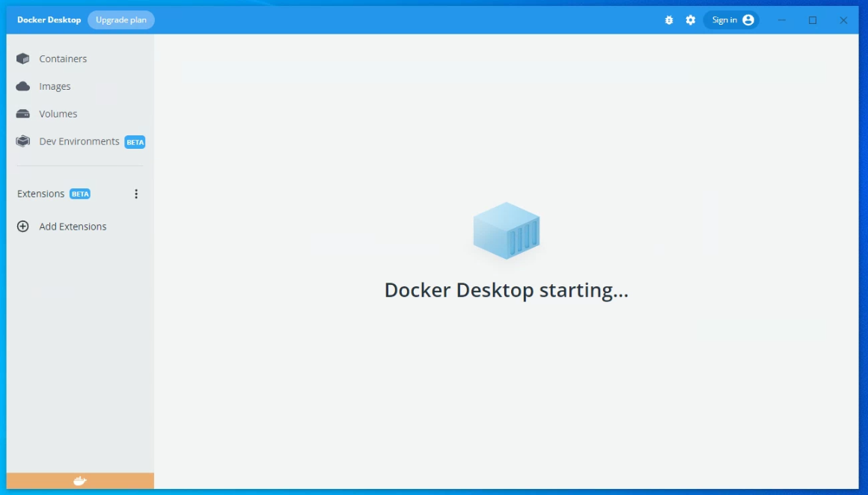Image resolution: width=868 pixels, height=495 pixels.
Task: Minimize the Docker Desktop window
Action: [782, 20]
